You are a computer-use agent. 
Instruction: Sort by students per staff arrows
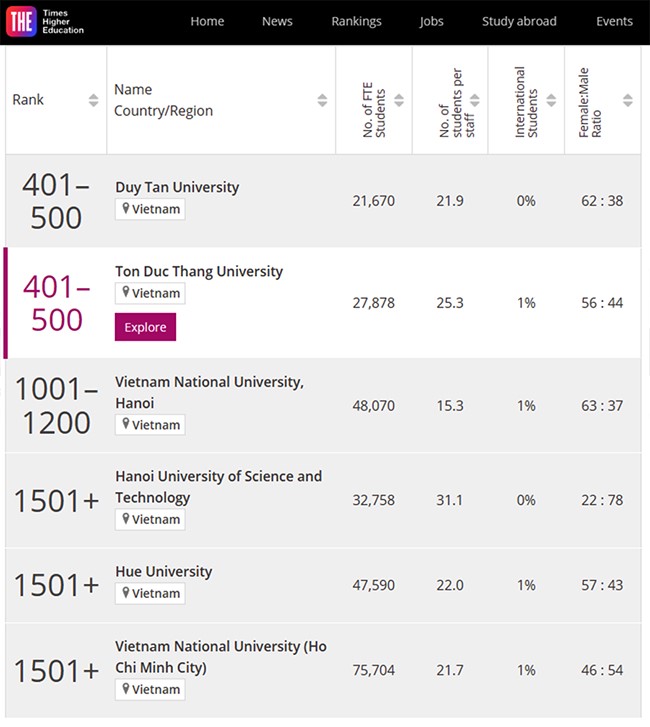(x=475, y=100)
